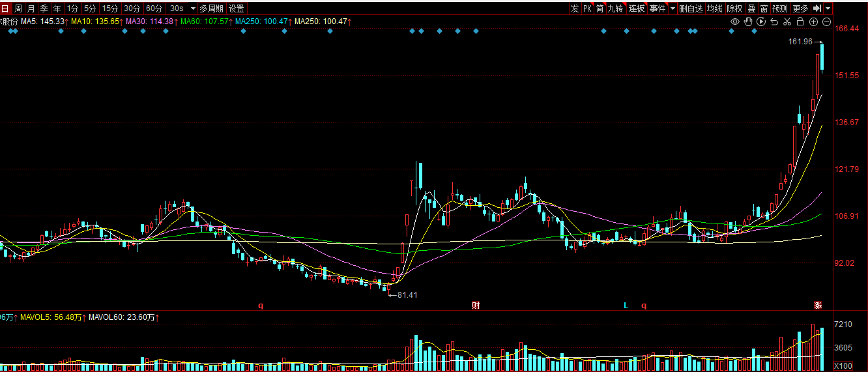Click the 连板 toolbar button
The image size is (868, 372).
pos(637,8)
